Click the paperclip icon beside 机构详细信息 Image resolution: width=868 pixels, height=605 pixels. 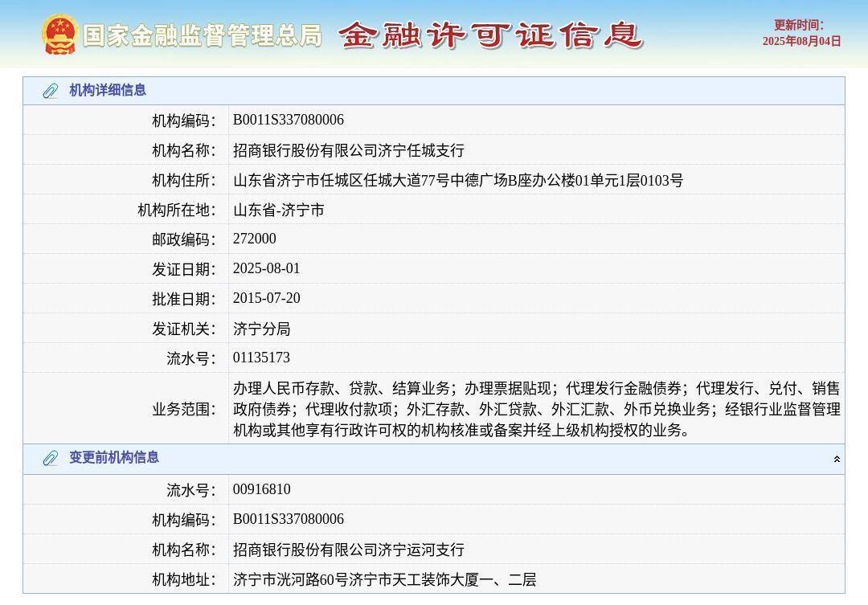point(50,91)
